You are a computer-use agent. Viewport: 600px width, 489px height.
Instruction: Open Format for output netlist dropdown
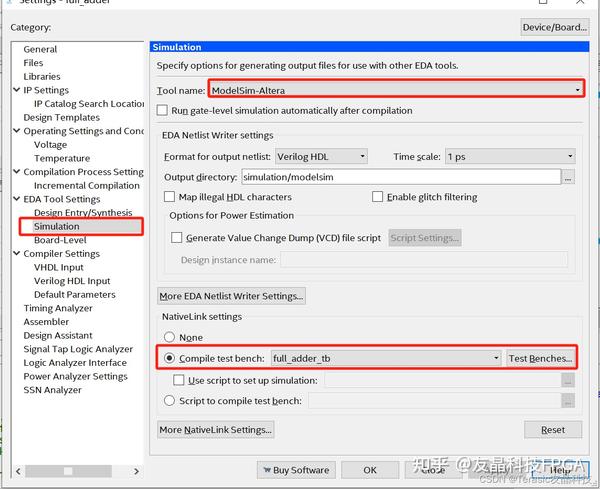pos(321,156)
